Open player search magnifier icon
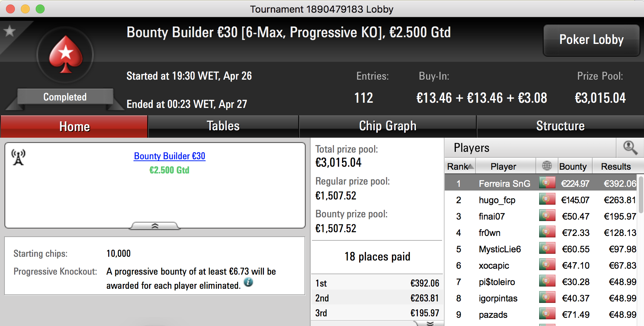The width and height of the screenshot is (644, 326). (630, 148)
